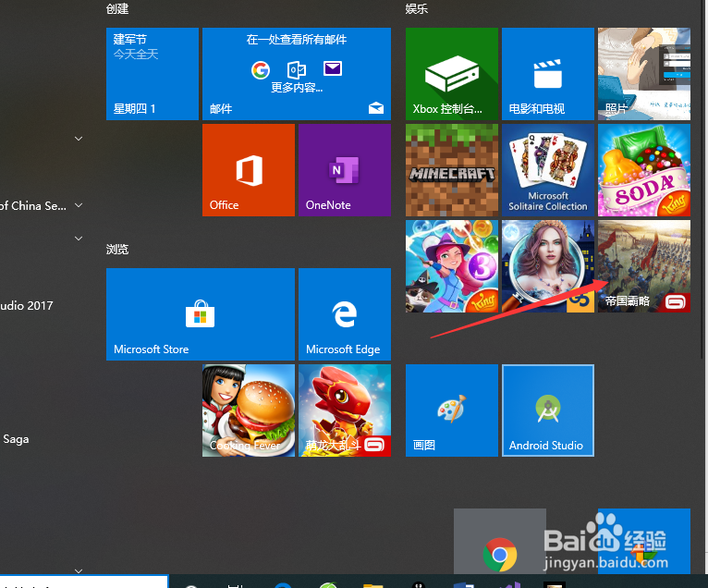Open the Cooking Fever tile
Screen dimensions: 708x588
[249, 410]
